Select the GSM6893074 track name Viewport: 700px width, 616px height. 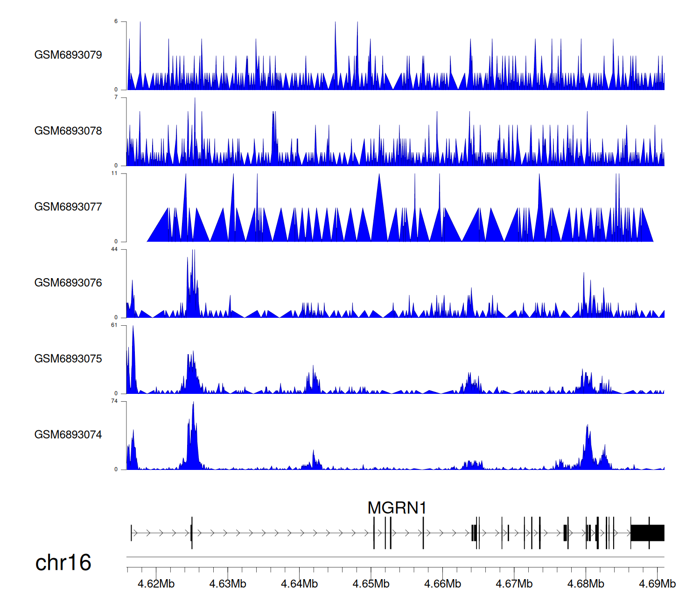(x=68, y=435)
